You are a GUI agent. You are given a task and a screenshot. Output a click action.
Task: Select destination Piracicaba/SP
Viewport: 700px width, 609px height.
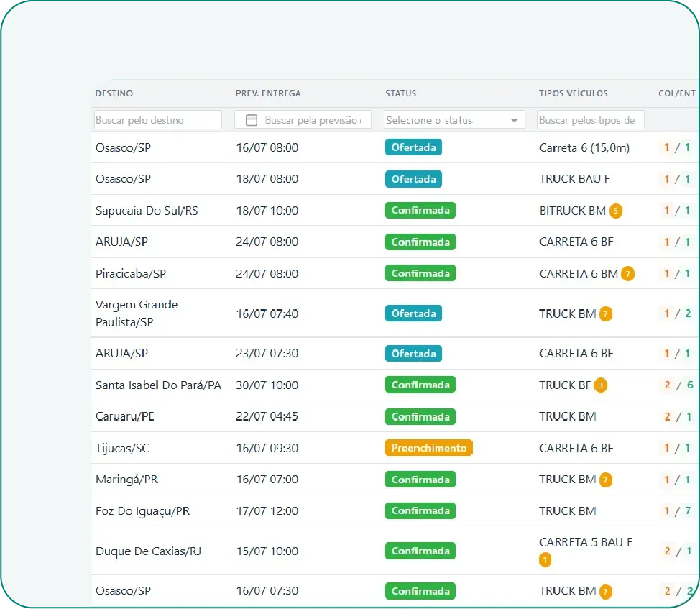[x=130, y=274]
